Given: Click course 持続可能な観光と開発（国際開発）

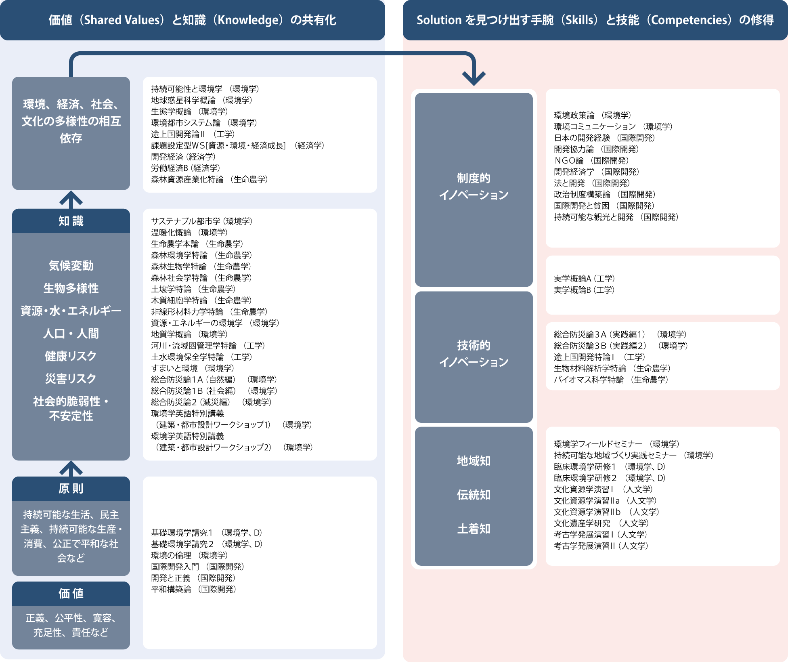Looking at the screenshot, I should pos(616,217).
